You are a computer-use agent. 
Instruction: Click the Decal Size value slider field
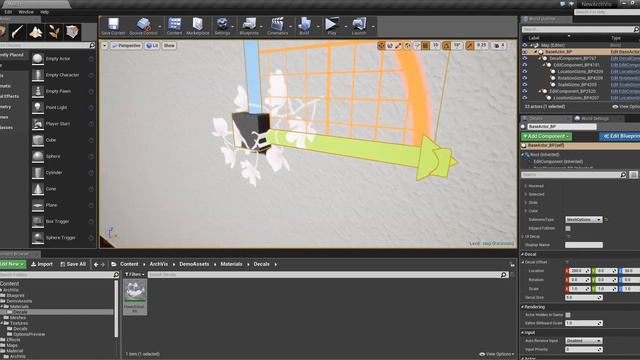[584, 298]
